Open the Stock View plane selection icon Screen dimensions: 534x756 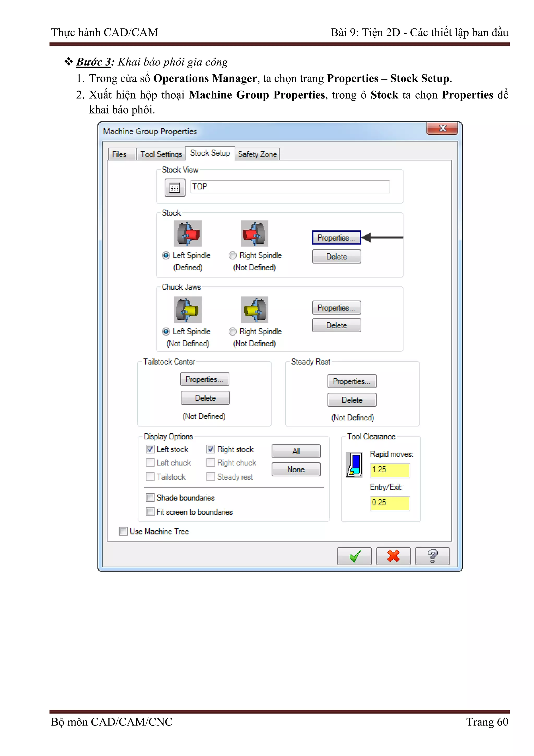[175, 188]
